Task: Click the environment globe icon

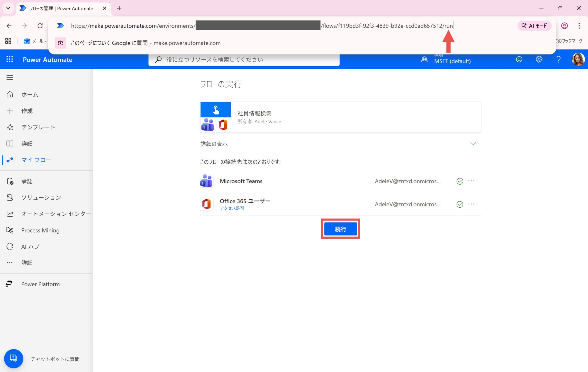Action: pos(424,59)
